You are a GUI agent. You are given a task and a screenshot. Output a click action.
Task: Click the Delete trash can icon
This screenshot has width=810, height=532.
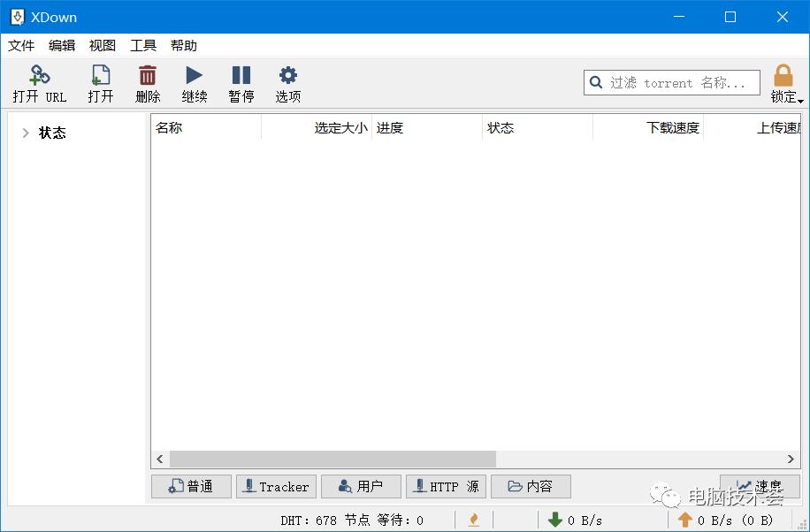pyautogui.click(x=148, y=75)
